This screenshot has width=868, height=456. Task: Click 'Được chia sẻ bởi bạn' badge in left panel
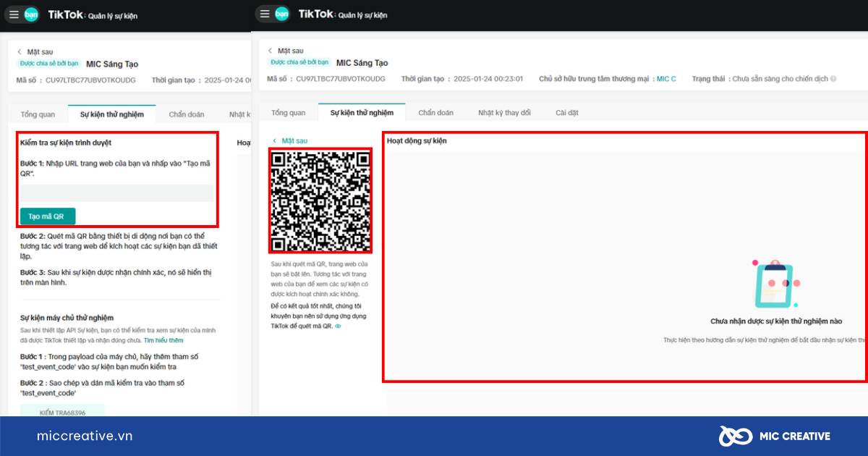48,64
